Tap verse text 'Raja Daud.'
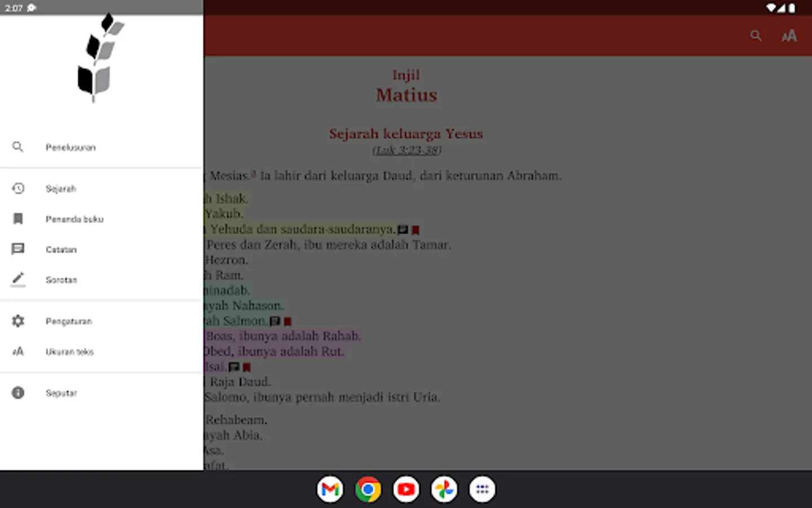The image size is (812, 508). [x=240, y=382]
